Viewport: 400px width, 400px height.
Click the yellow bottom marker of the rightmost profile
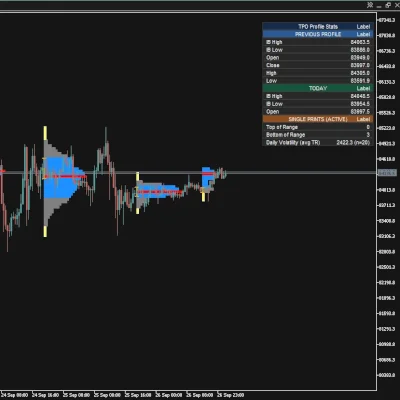click(203, 197)
